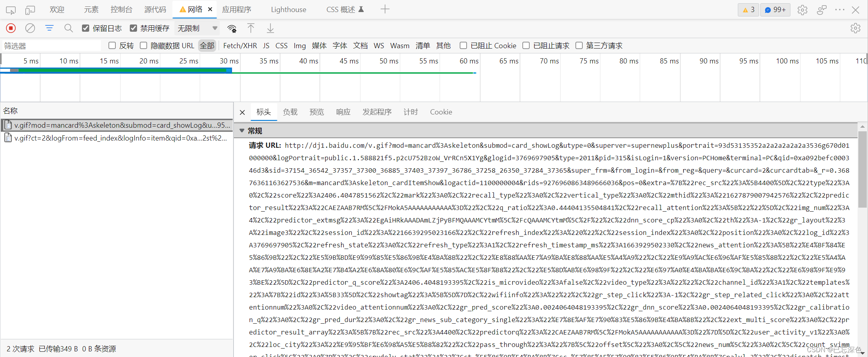Open network panel settings gear
Screen dimensions: 868x357
(856, 28)
